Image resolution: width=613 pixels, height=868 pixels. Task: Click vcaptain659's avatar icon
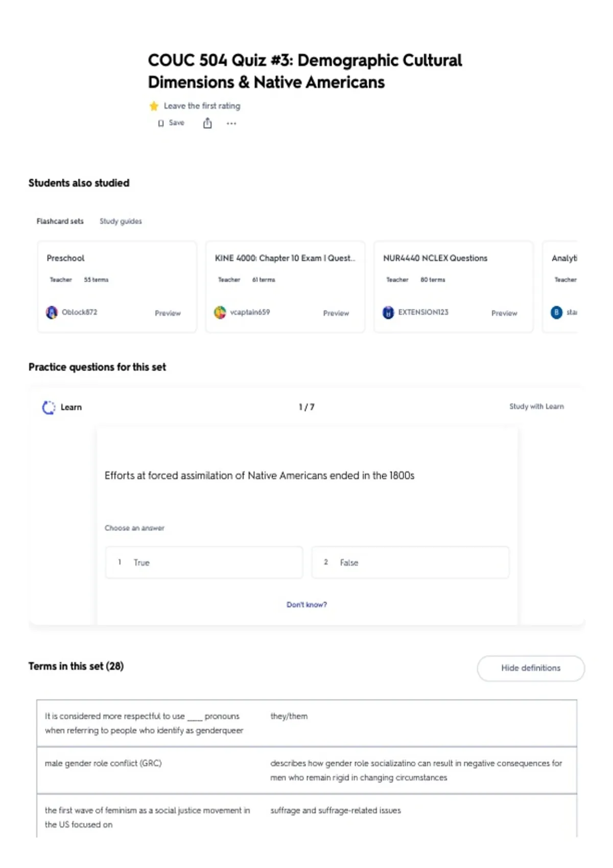coord(220,312)
